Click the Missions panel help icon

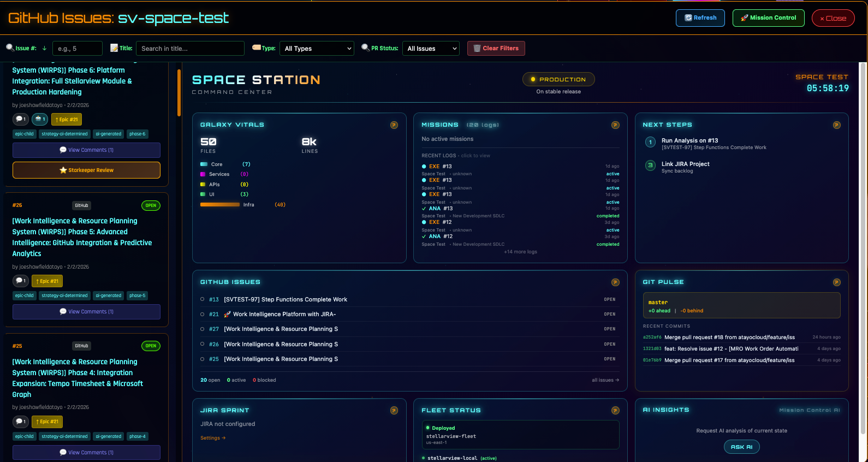click(615, 125)
